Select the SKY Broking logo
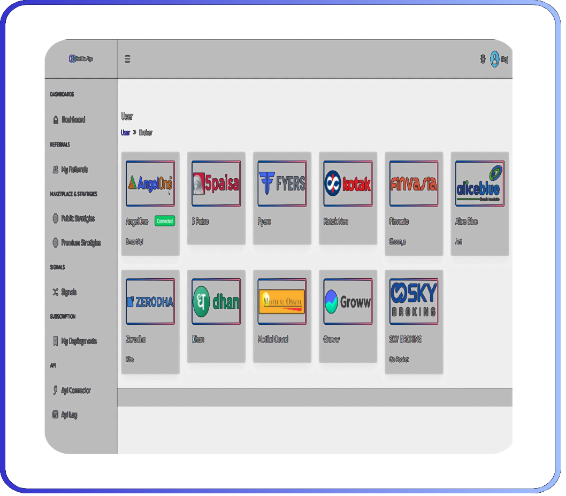This screenshot has width=566, height=496. 414,301
